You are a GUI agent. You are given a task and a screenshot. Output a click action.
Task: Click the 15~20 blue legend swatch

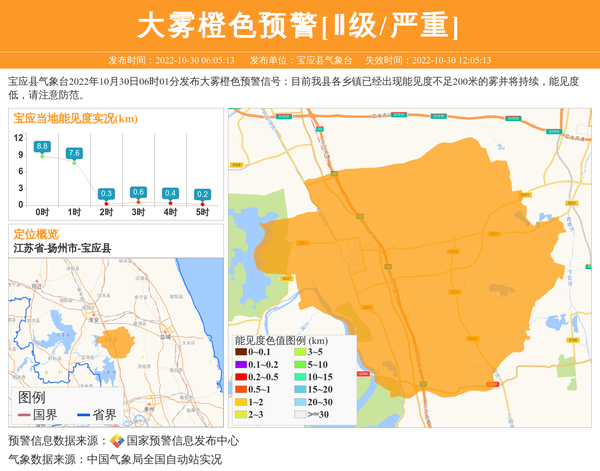(299, 389)
